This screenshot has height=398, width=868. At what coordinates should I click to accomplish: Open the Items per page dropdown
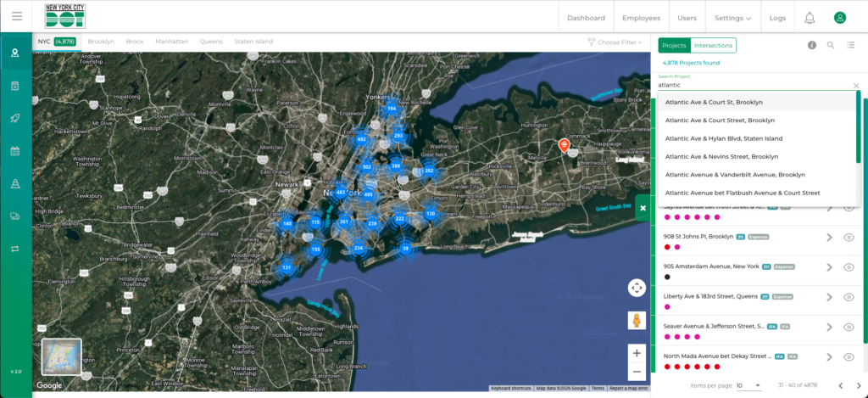(748, 385)
